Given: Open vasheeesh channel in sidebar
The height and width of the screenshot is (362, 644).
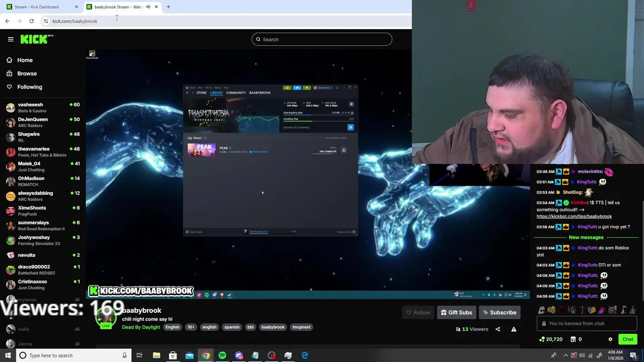Looking at the screenshot, I should click(x=43, y=108).
